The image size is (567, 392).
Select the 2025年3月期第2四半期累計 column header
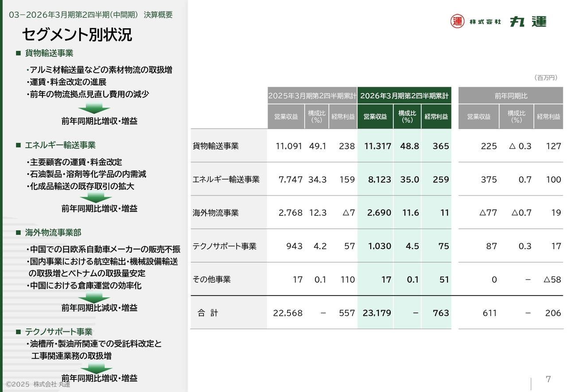pyautogui.click(x=312, y=96)
